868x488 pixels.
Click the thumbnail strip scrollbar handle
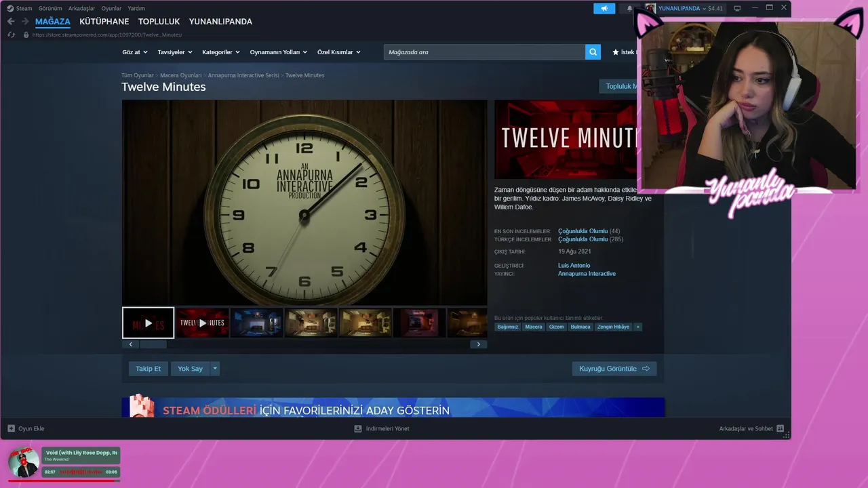[x=153, y=344]
